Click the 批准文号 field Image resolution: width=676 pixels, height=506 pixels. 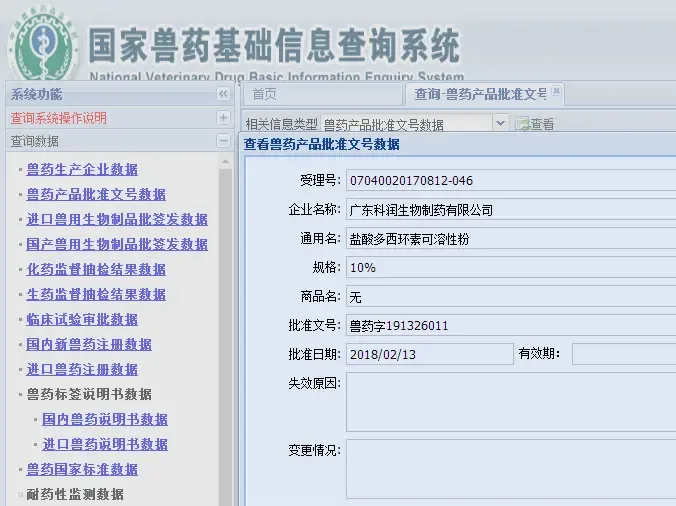[x=511, y=325]
